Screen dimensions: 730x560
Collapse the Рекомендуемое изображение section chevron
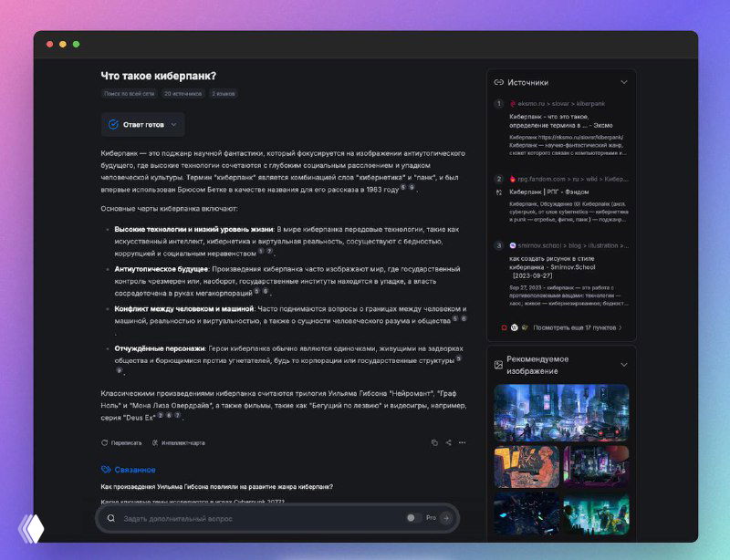[624, 365]
